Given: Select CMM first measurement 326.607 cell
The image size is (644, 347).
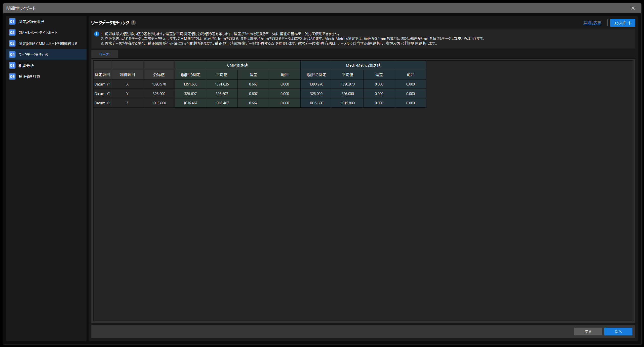Looking at the screenshot, I should [x=190, y=94].
